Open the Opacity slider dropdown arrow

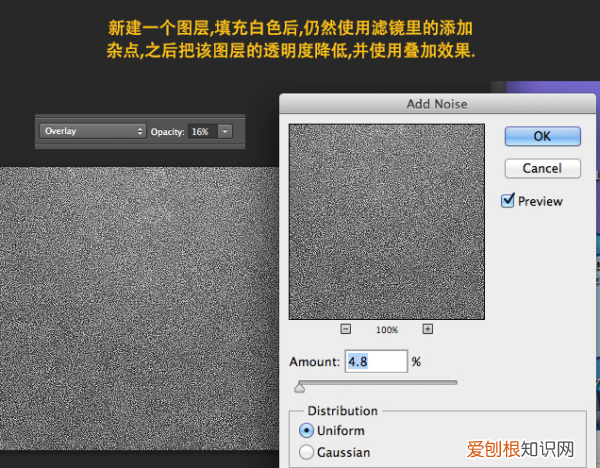click(x=225, y=132)
